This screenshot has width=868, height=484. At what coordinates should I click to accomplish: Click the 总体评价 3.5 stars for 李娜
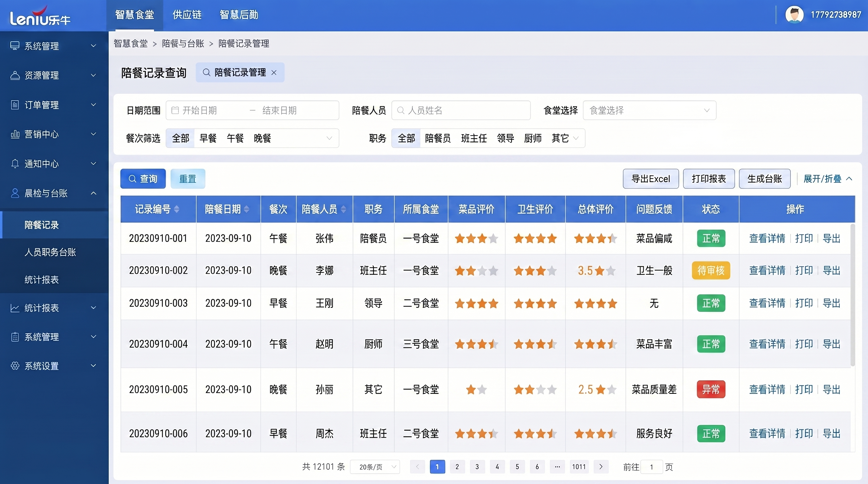596,271
